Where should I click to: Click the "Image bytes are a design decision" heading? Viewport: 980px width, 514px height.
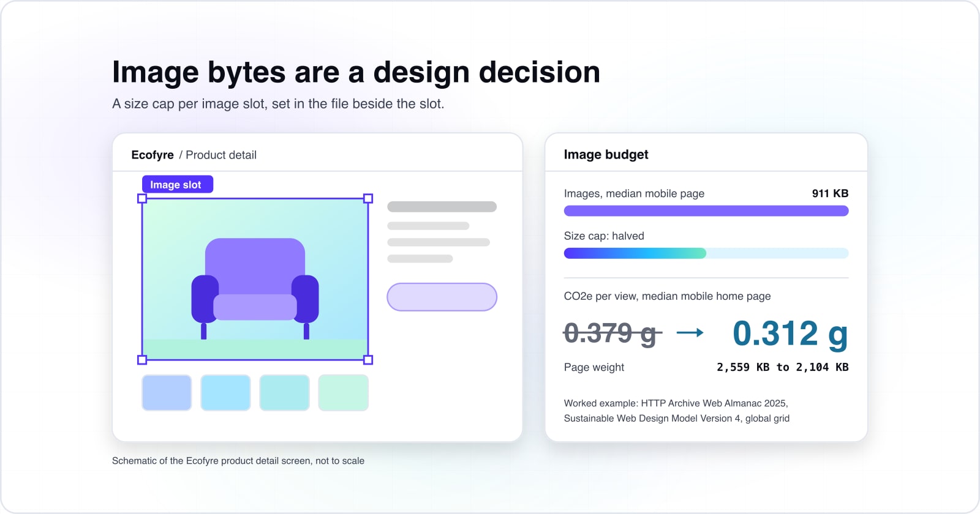coord(356,72)
